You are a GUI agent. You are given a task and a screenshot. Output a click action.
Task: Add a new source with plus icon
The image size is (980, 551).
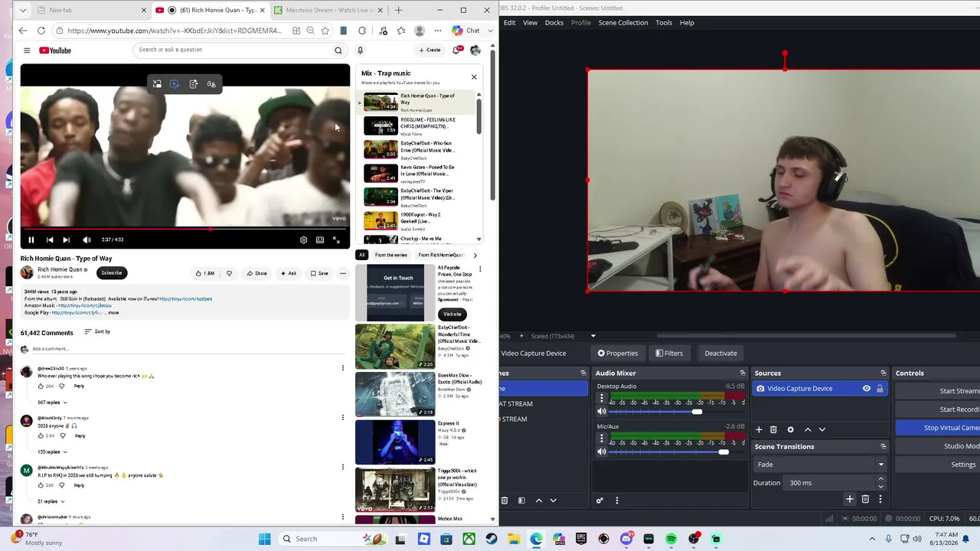(759, 429)
